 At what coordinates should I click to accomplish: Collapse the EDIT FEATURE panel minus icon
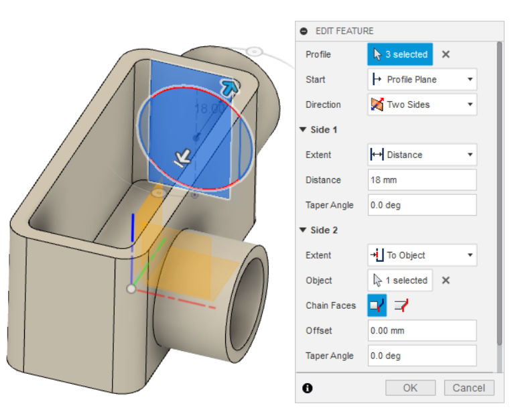point(304,31)
